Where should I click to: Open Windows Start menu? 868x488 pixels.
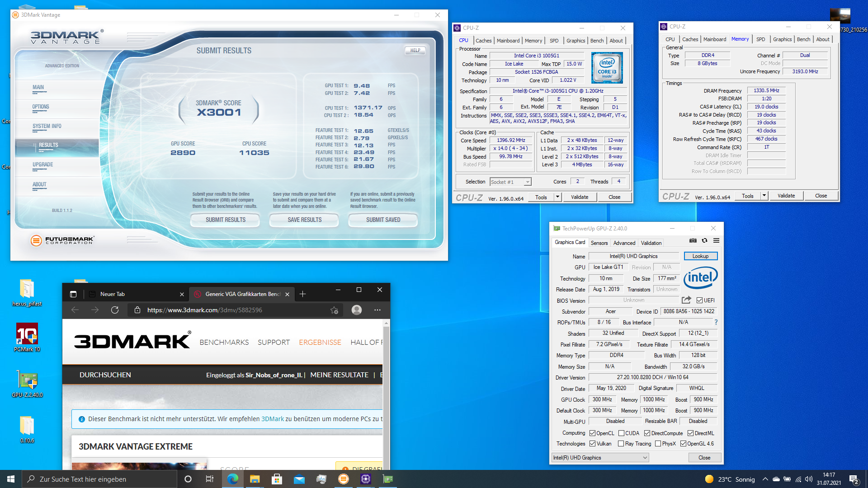point(11,479)
